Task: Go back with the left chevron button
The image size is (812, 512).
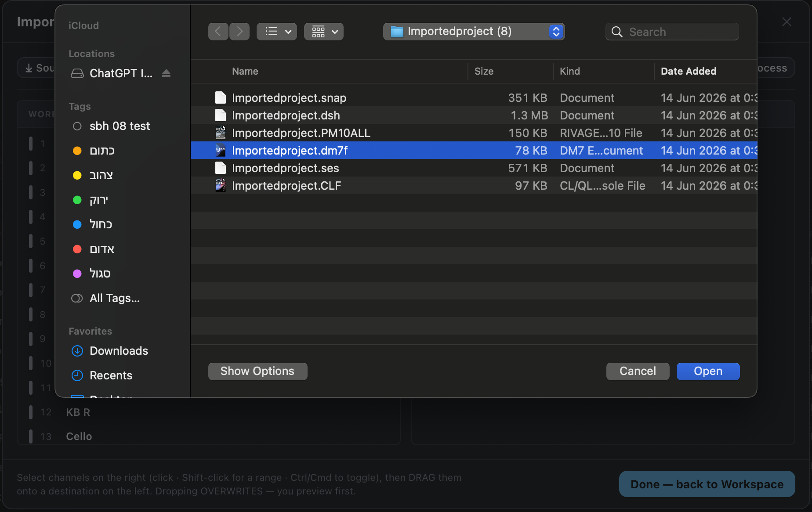Action: 218,32
